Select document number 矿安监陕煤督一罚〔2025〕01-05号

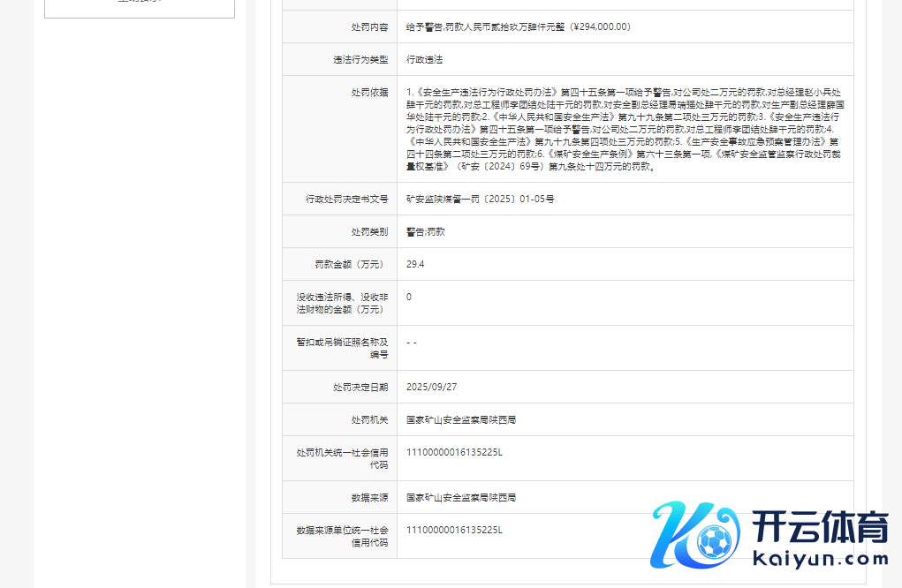480,200
